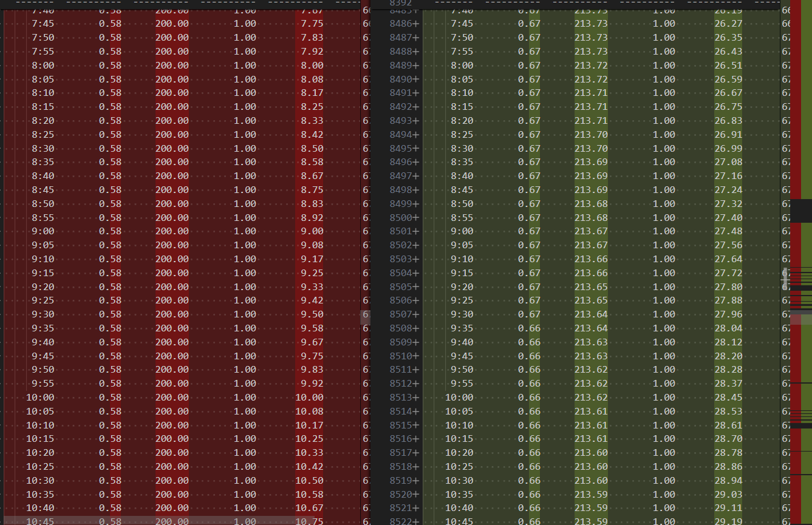The image size is (812, 525).
Task: Click line number 8486 in the right pane
Action: [x=401, y=24]
